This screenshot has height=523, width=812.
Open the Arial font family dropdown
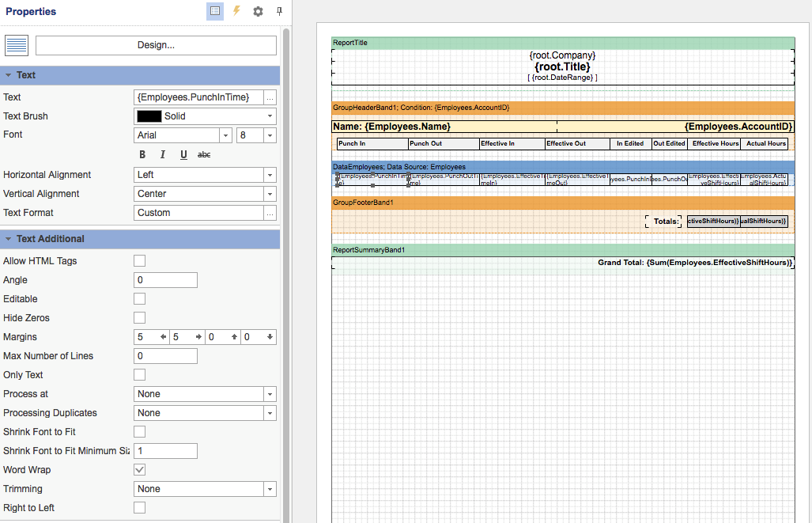224,135
